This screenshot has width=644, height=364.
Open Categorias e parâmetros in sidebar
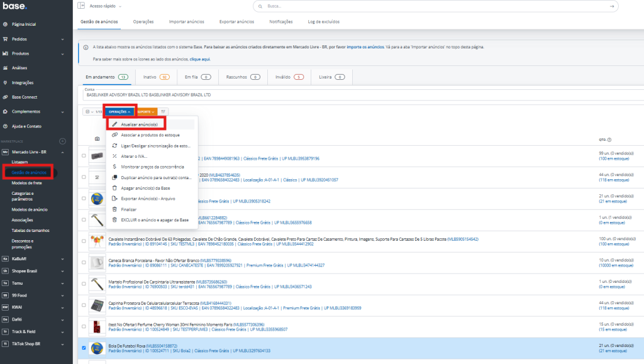point(23,196)
